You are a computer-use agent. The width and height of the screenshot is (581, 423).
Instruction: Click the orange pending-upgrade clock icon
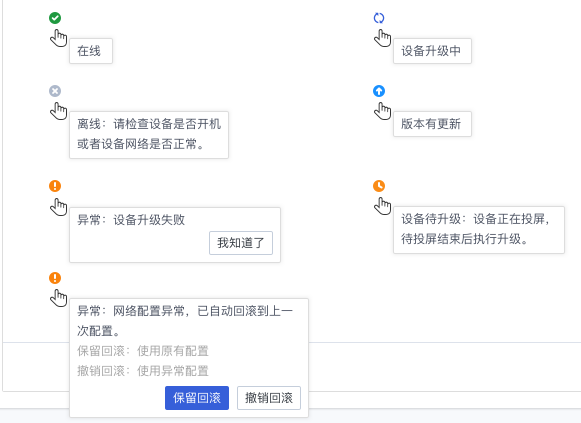point(379,186)
